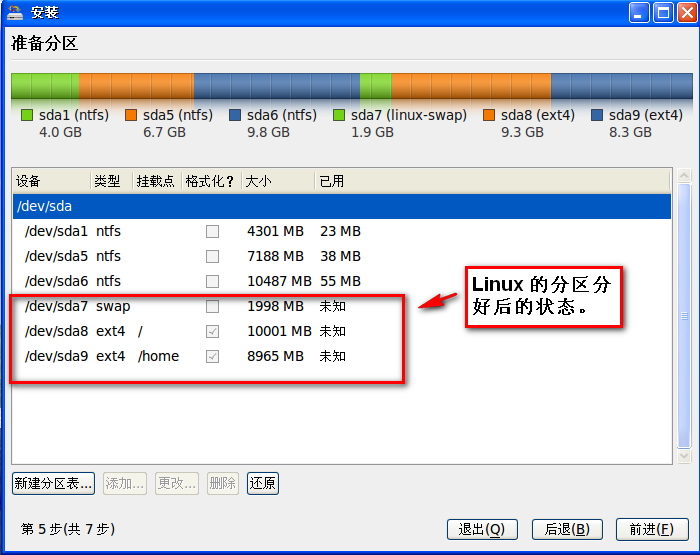Toggle format checkbox for /dev/sda6
This screenshot has width=700, height=555.
(x=212, y=281)
